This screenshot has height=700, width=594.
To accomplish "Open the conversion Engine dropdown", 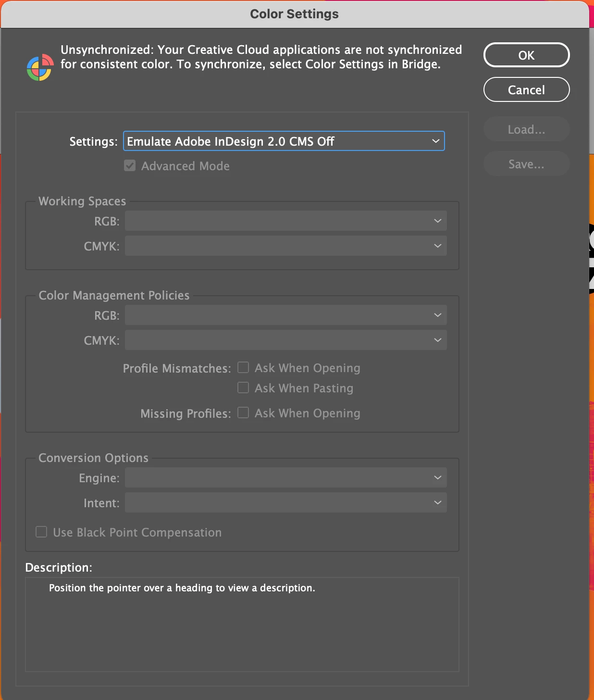I will click(286, 478).
